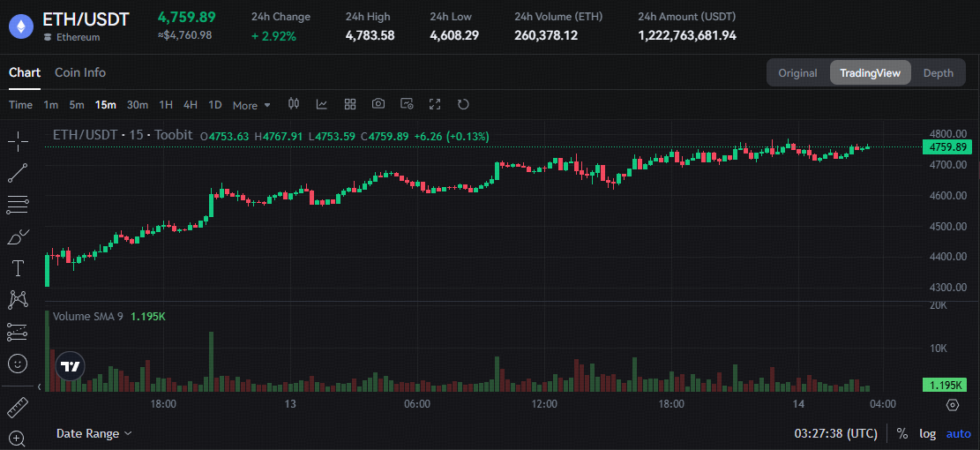Viewport: 980px width, 450px height.
Task: Set chart interval to 5m
Action: pos(76,105)
